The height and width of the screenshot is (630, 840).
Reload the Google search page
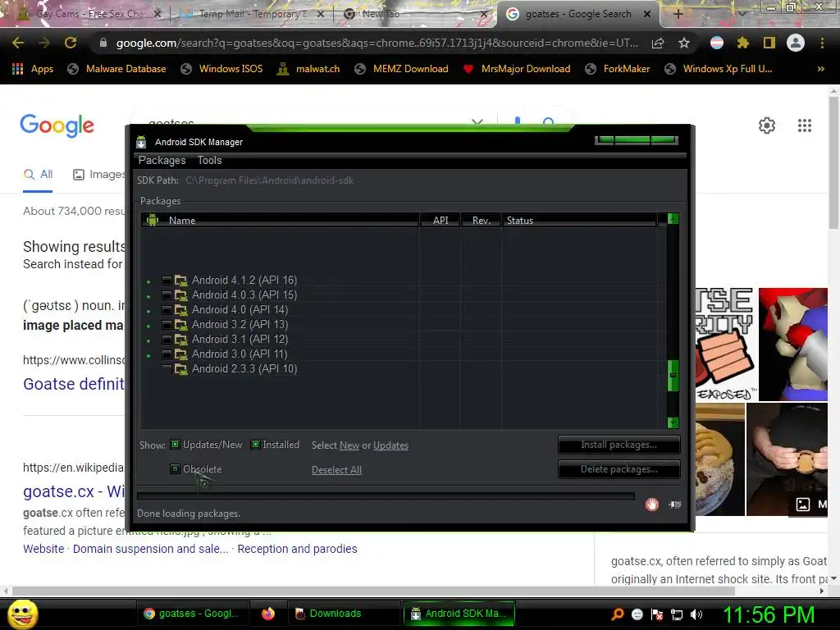pyautogui.click(x=71, y=43)
